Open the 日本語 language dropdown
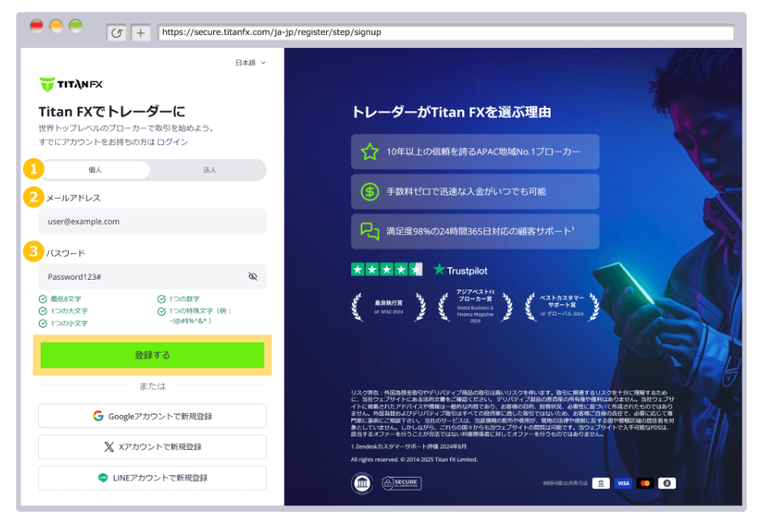 (250, 62)
